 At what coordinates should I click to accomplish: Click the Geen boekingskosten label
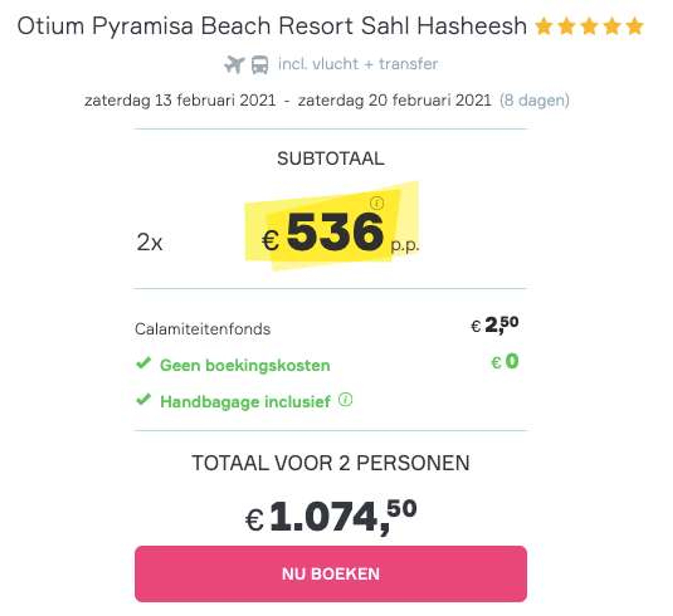click(x=245, y=365)
